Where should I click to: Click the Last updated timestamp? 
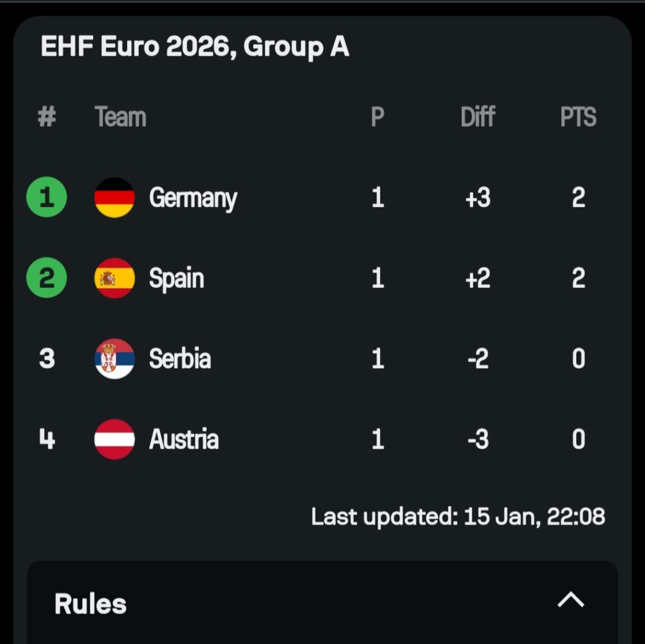[458, 517]
